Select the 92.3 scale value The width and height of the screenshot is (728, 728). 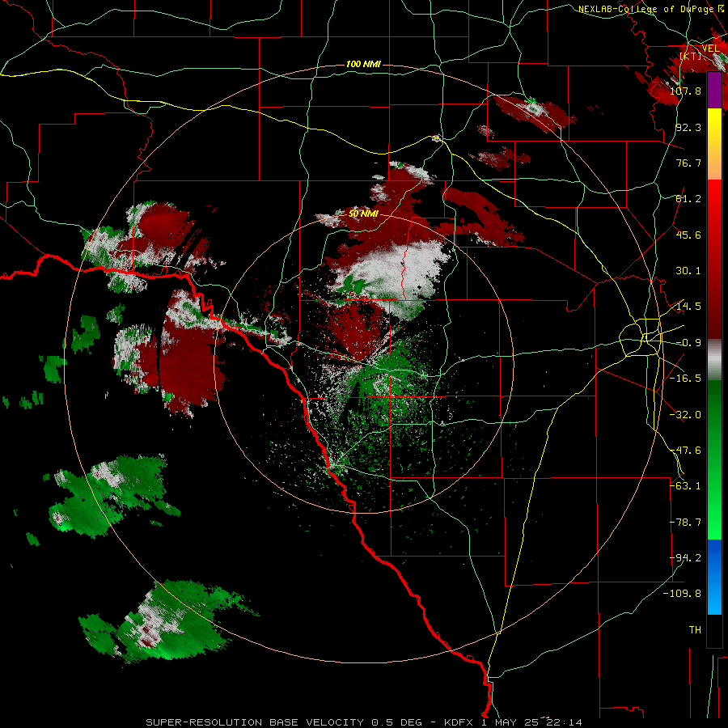(688, 127)
